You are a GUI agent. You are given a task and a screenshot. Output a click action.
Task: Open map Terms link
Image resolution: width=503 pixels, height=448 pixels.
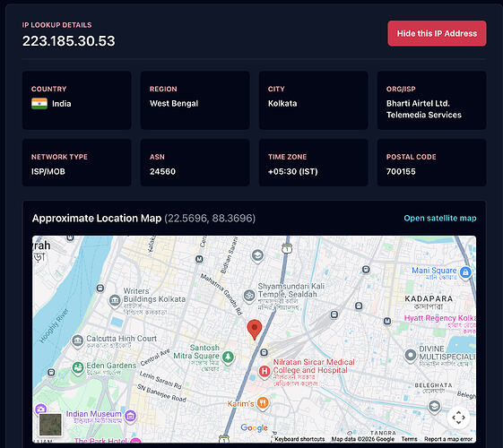tap(410, 439)
